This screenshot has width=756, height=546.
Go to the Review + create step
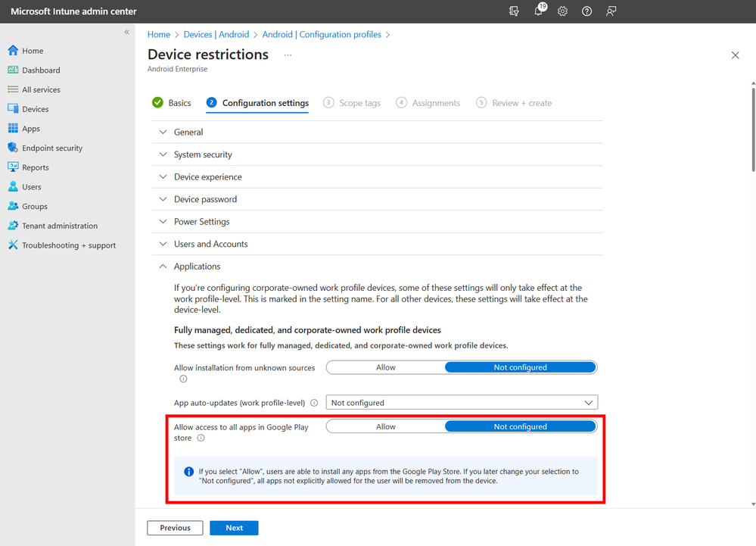click(514, 103)
